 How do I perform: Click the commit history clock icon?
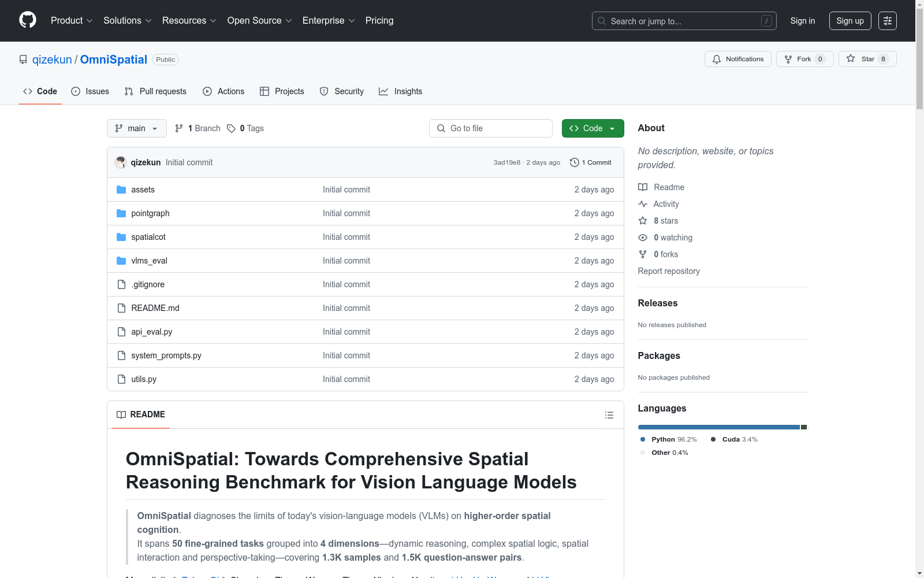(x=574, y=162)
